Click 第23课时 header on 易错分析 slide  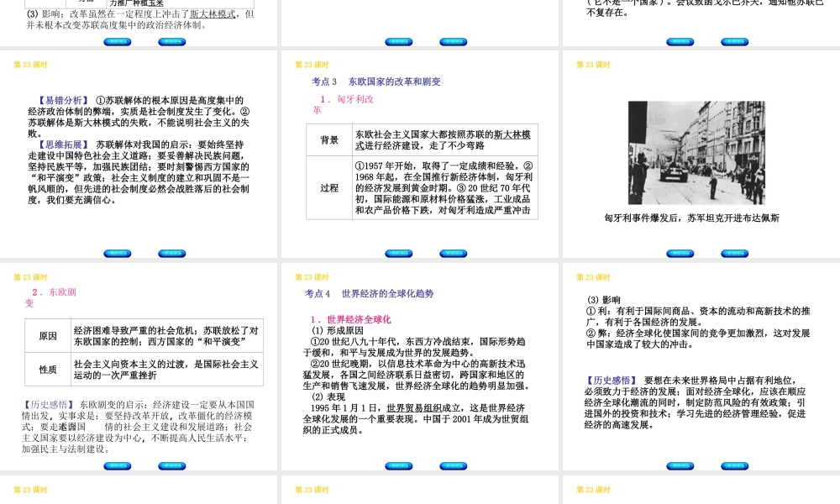point(30,65)
